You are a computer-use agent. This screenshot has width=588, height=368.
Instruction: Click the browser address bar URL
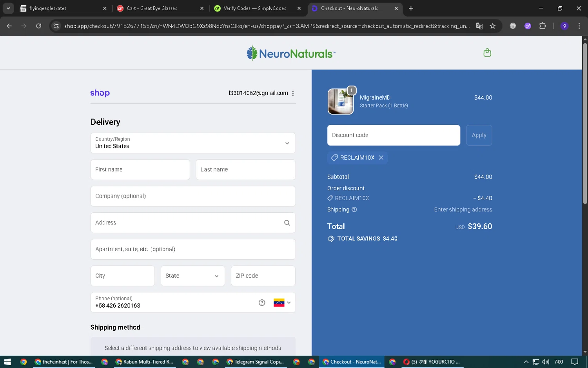point(267,26)
